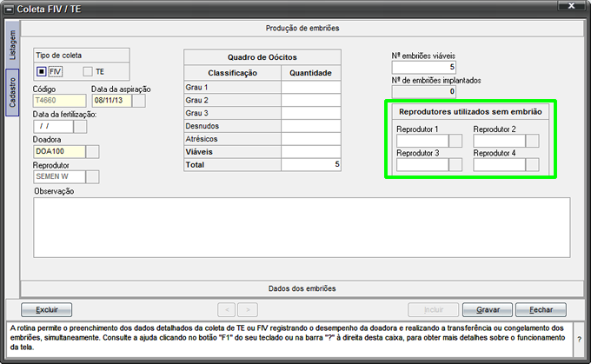
Task: Click the Código field T4660
Action: pos(60,101)
